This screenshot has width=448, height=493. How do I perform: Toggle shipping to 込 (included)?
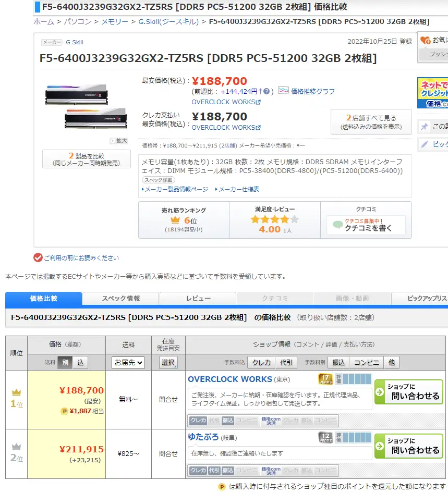coord(80,362)
